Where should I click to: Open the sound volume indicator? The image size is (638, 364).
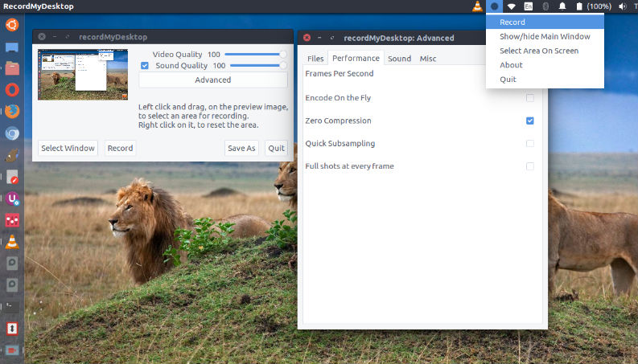[x=623, y=6]
